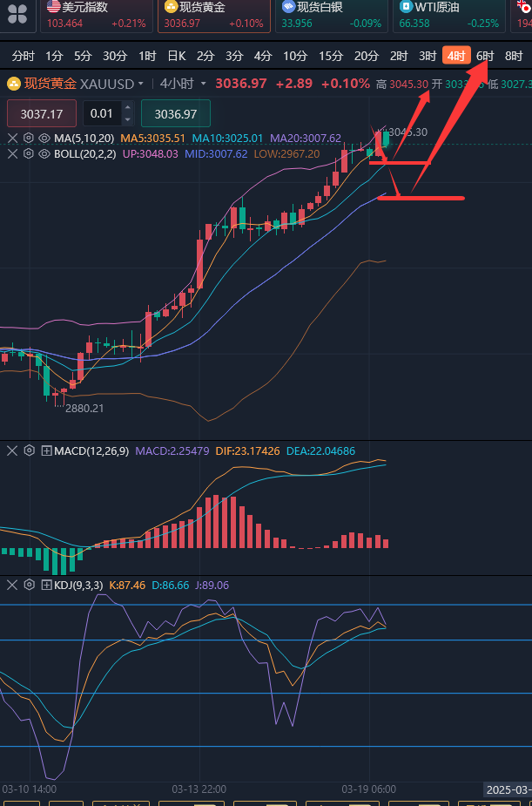532x806 pixels.
Task: Switch to the 5分 timeframe
Action: pos(82,56)
